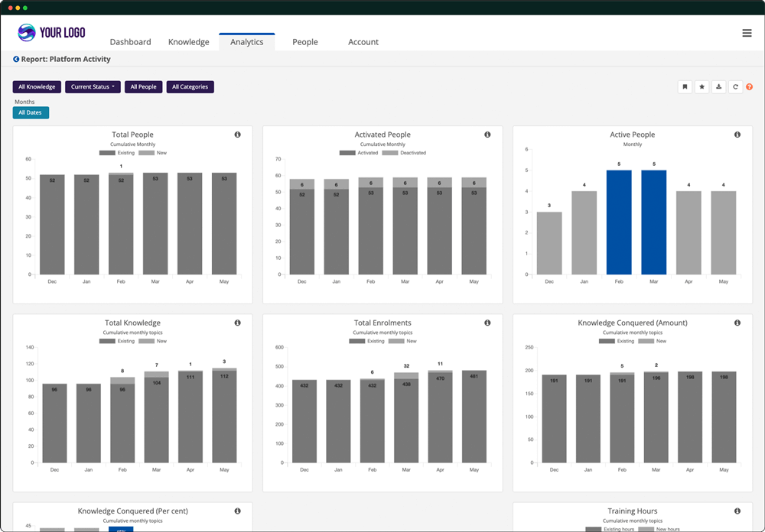This screenshot has width=765, height=532.
Task: Select the blue Feb bar in Active People
Action: [620, 222]
